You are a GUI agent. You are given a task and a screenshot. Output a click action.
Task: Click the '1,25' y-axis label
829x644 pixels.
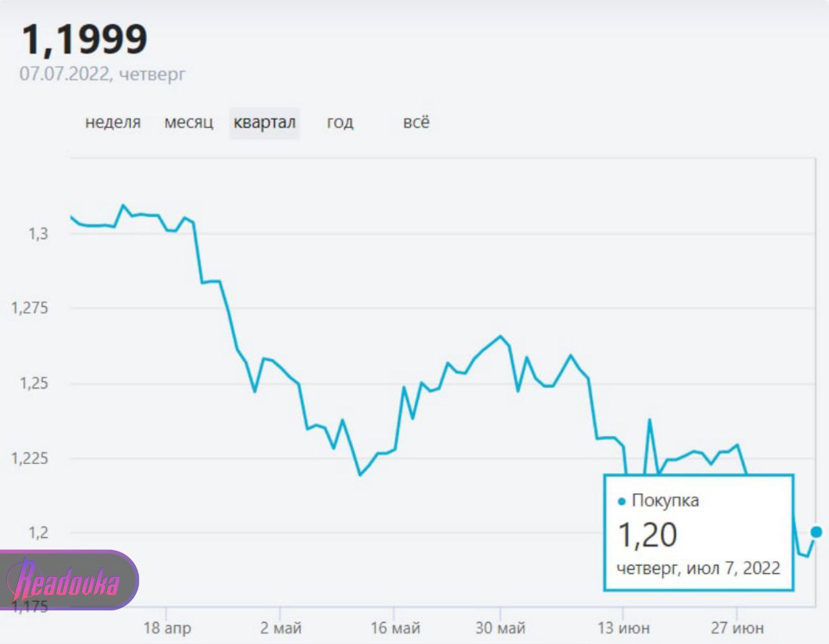tap(34, 383)
